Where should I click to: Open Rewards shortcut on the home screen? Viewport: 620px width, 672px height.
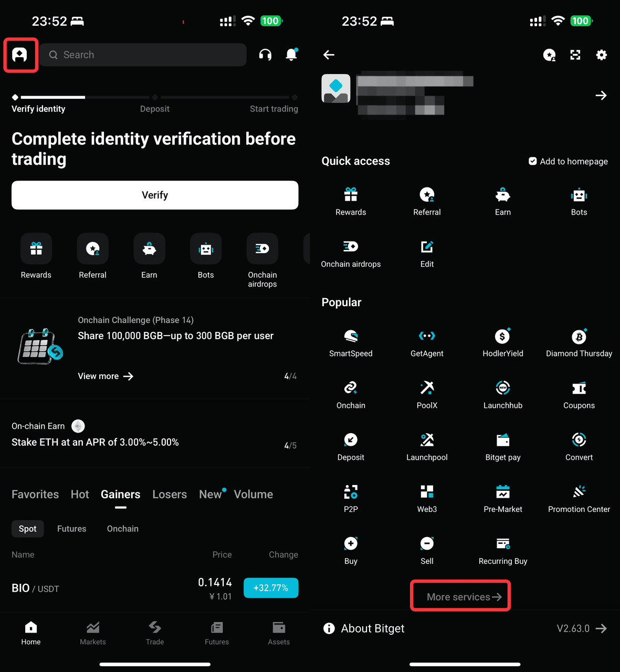tap(36, 256)
